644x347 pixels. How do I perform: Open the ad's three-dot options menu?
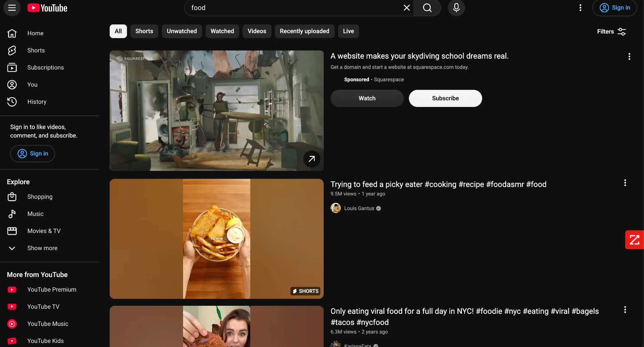coord(629,56)
